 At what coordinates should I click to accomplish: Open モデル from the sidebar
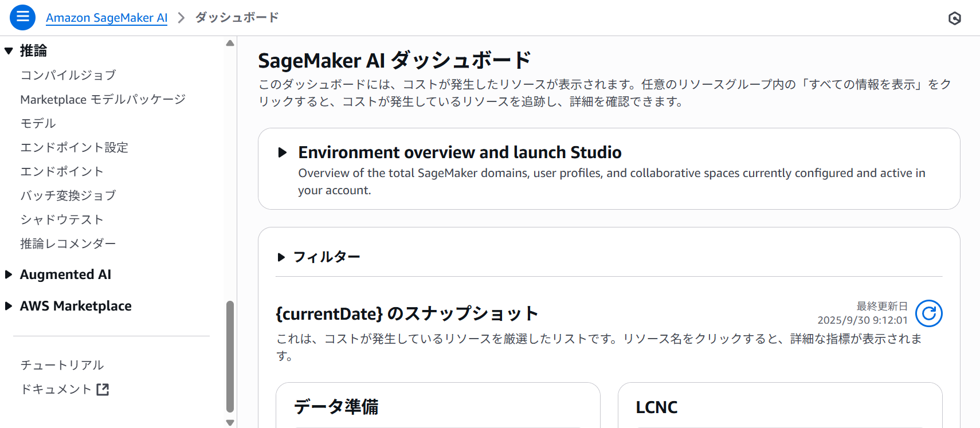[38, 123]
